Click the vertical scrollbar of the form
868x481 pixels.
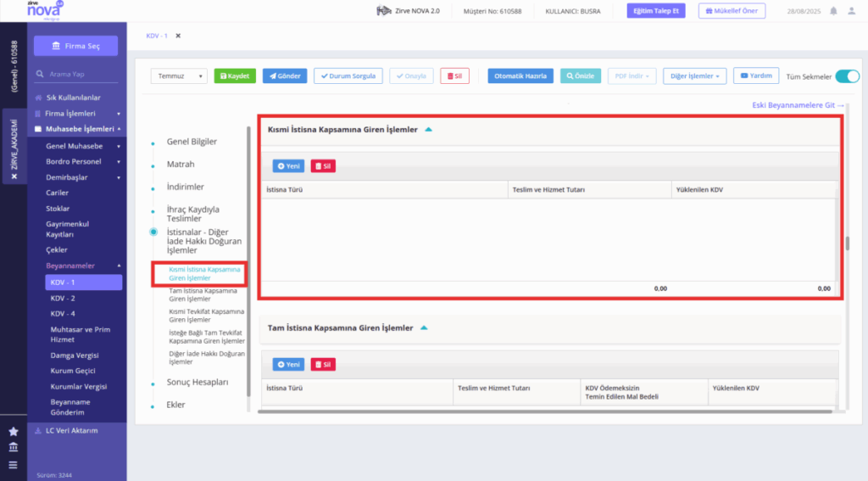click(847, 243)
